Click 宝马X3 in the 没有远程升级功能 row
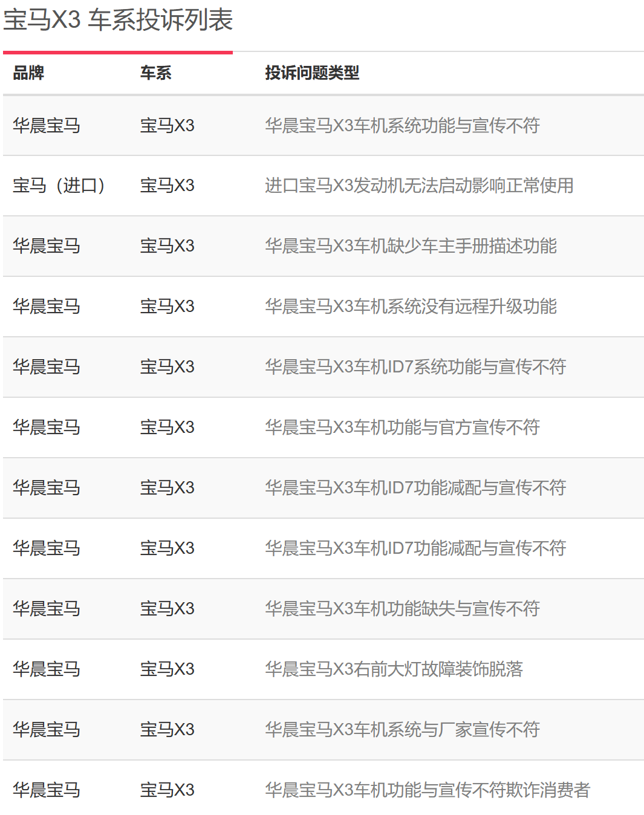This screenshot has height=815, width=644. coord(168,307)
